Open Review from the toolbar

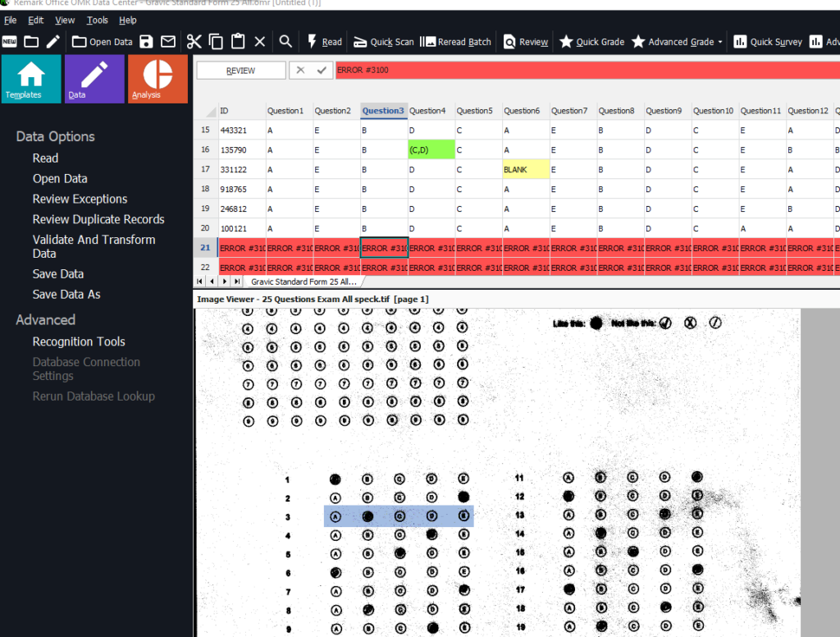(526, 41)
